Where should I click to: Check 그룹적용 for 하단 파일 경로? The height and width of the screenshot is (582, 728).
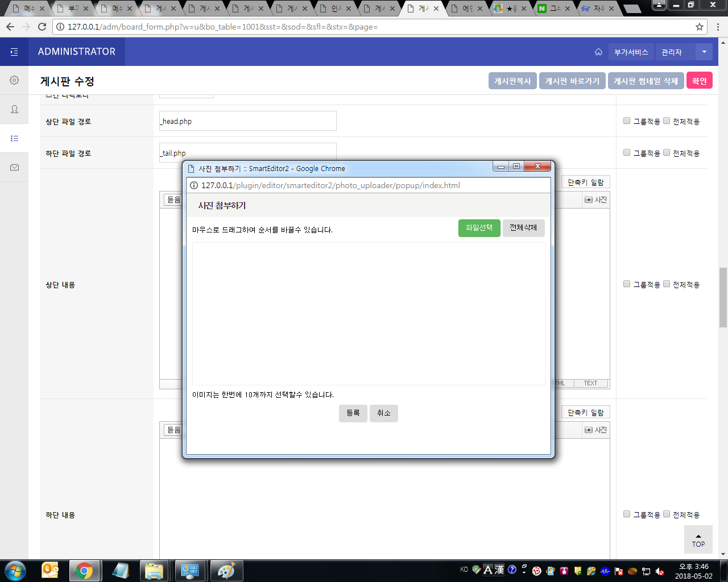627,152
